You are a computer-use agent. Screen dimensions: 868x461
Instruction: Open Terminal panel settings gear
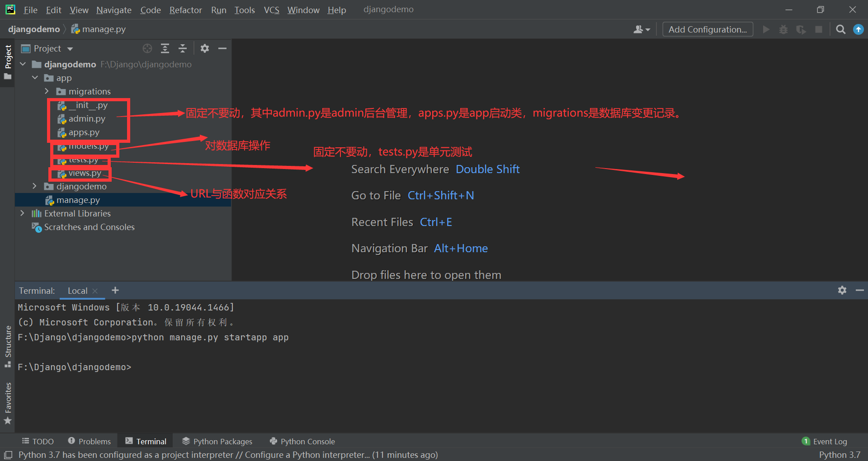842,290
